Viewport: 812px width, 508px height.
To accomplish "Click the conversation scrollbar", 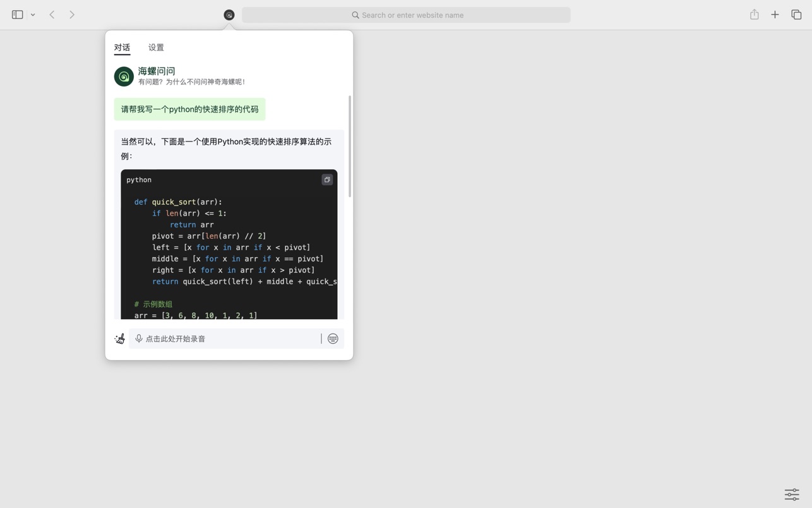I will (x=350, y=147).
